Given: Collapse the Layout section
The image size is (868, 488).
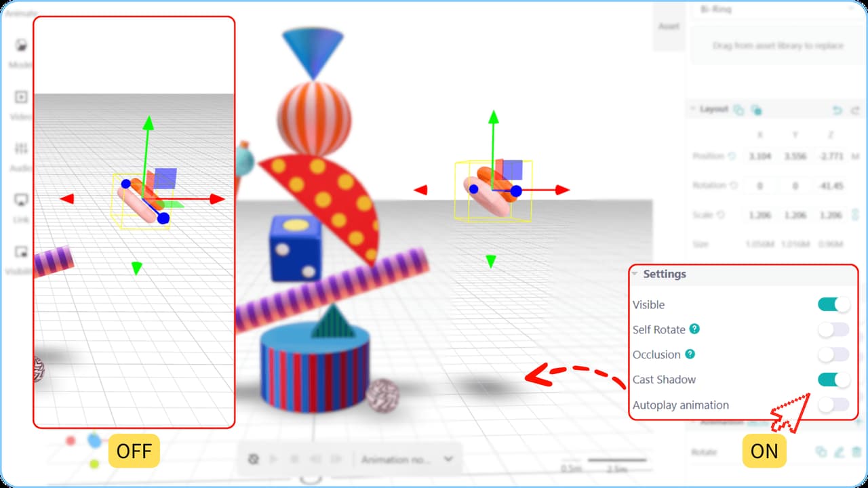Looking at the screenshot, I should (693, 109).
